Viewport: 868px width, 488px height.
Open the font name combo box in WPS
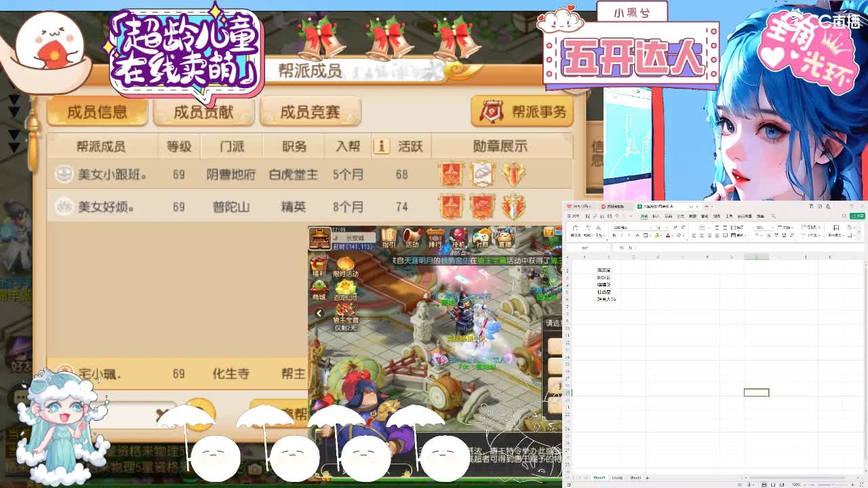pyautogui.click(x=631, y=228)
